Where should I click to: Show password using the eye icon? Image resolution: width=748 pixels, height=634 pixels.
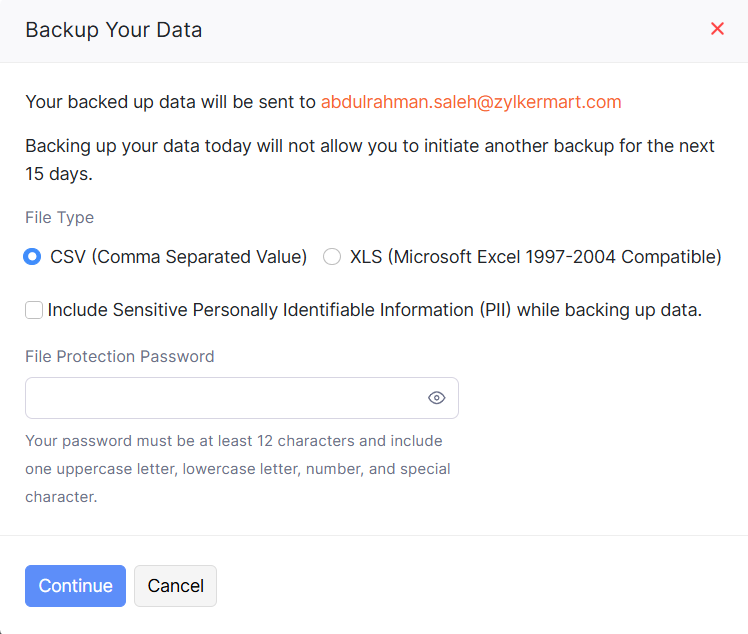click(436, 398)
